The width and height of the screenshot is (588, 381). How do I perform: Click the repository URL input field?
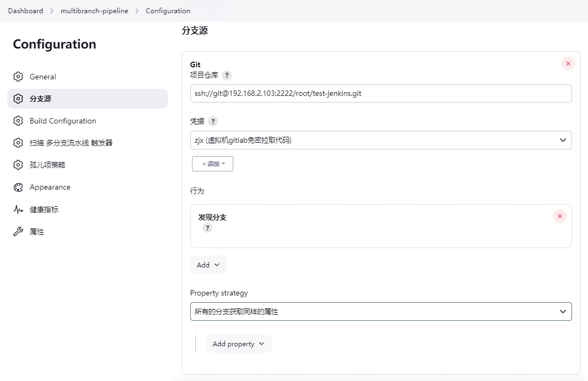click(x=381, y=93)
